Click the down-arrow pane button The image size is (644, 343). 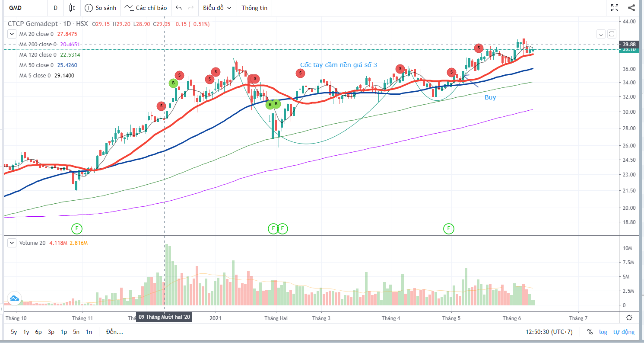pyautogui.click(x=601, y=34)
